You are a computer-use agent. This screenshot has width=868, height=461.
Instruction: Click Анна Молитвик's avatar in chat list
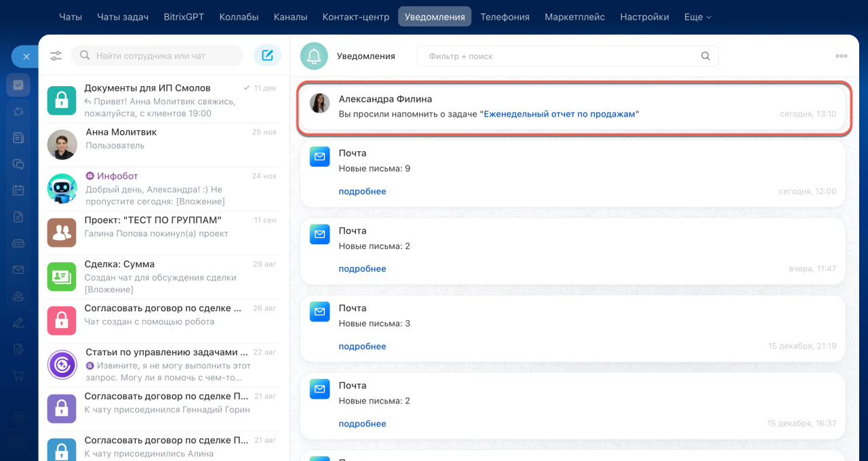click(x=62, y=144)
